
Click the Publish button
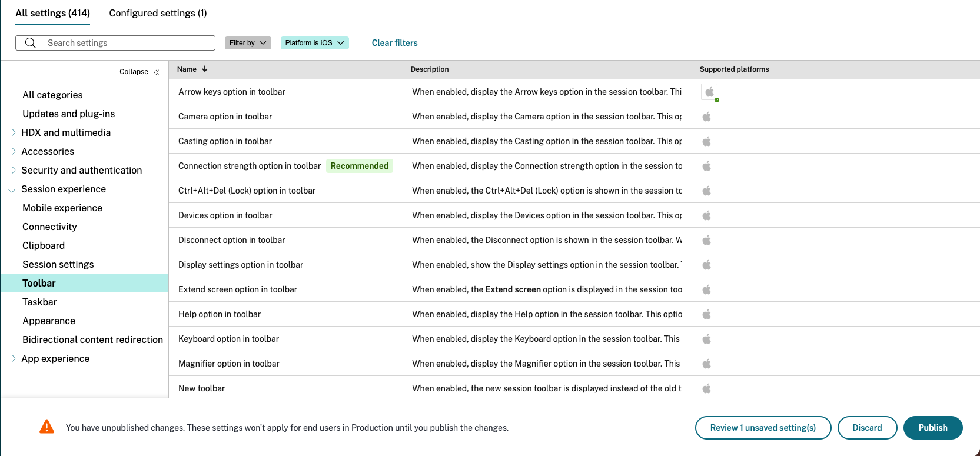pos(933,428)
